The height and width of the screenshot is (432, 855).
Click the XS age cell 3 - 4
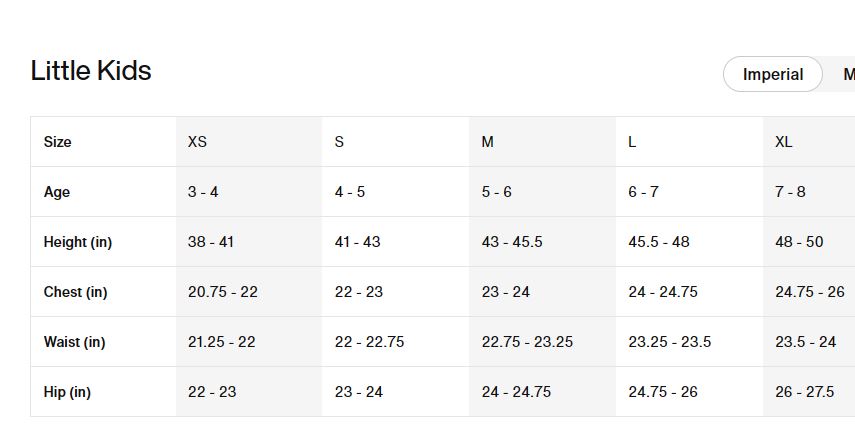coord(203,192)
